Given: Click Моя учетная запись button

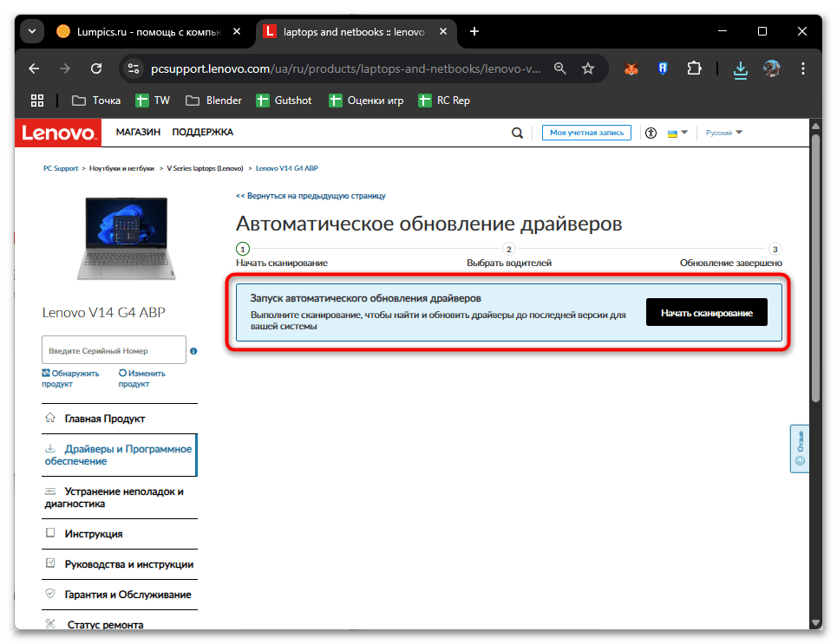Looking at the screenshot, I should pos(586,133).
